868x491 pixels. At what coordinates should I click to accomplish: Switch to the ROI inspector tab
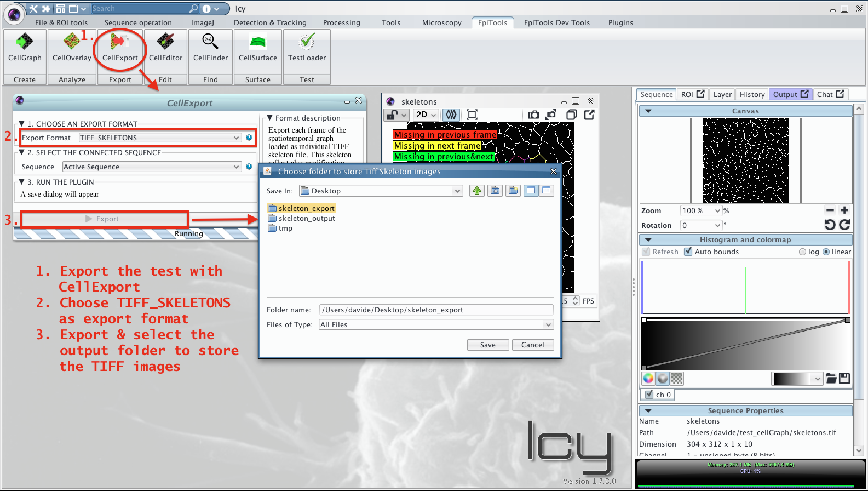[x=693, y=94]
